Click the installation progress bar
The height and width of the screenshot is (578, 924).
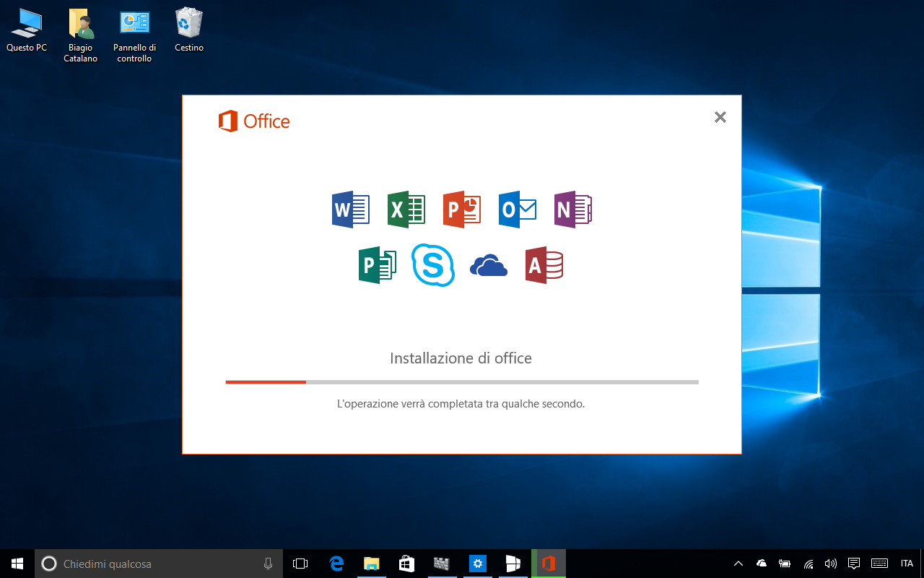(x=462, y=381)
